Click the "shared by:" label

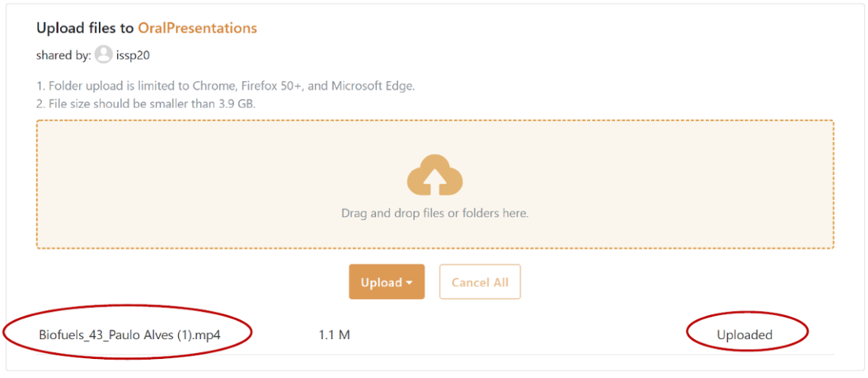[x=63, y=55]
